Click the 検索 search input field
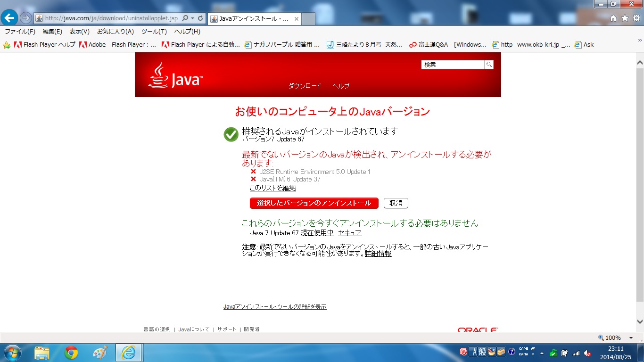 click(453, 65)
